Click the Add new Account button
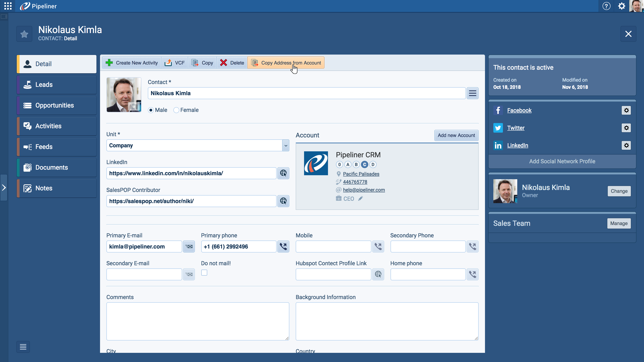The width and height of the screenshot is (644, 362). 456,135
